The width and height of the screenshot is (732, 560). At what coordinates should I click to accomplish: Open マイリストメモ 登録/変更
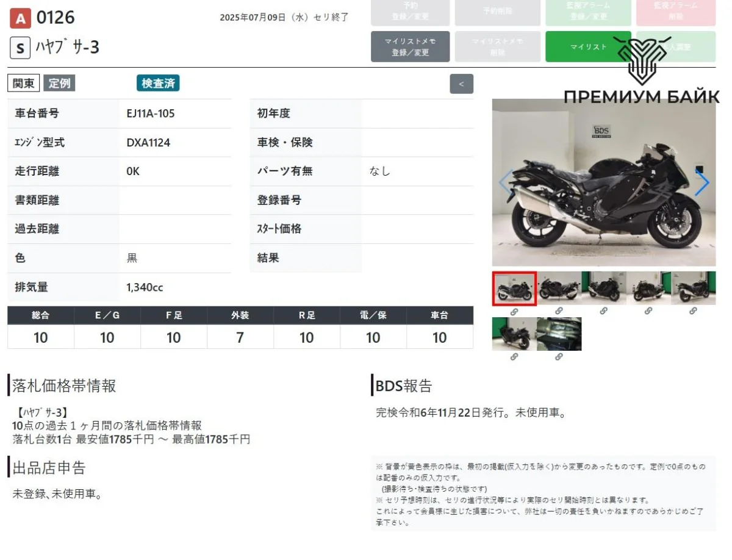pyautogui.click(x=410, y=47)
